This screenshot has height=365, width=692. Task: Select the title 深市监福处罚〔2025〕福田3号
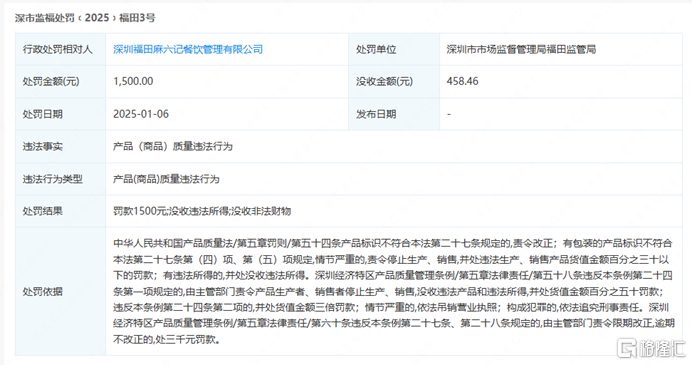[x=85, y=18]
